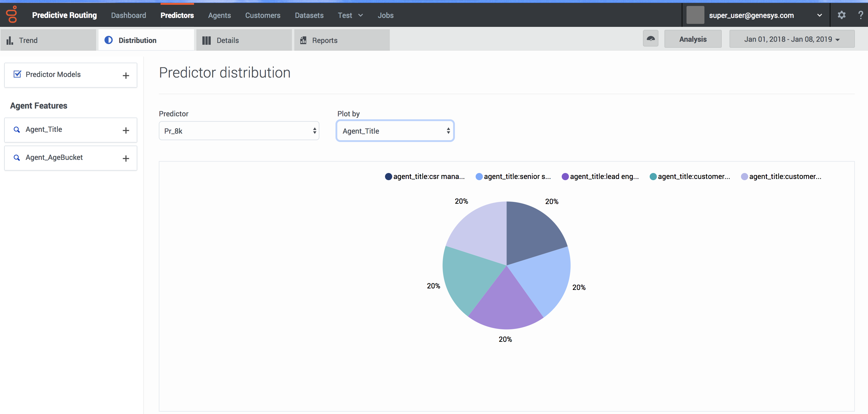Click the Trend bar chart icon

point(10,40)
